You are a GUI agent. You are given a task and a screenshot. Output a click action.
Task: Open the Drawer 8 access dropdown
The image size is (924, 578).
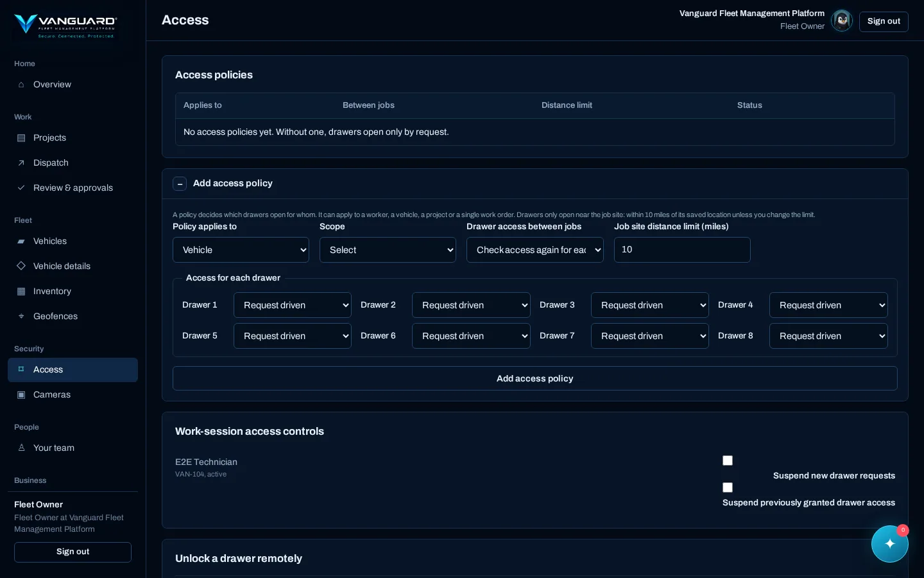(828, 336)
